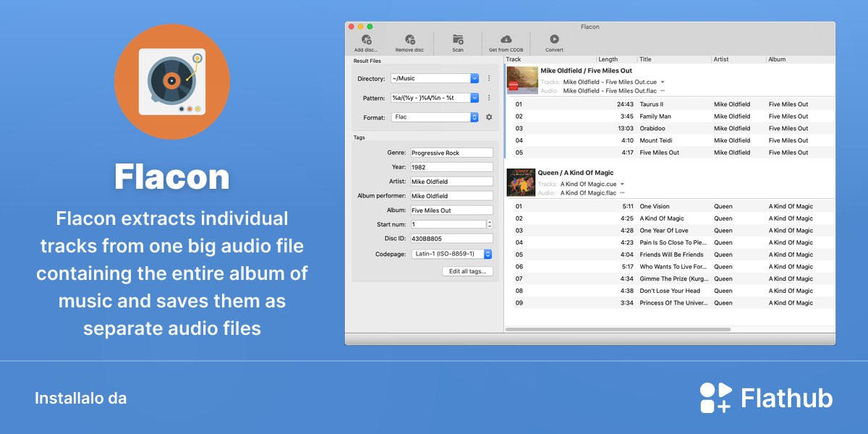868x434 pixels.
Task: Open Flac format settings gear
Action: pos(489,117)
